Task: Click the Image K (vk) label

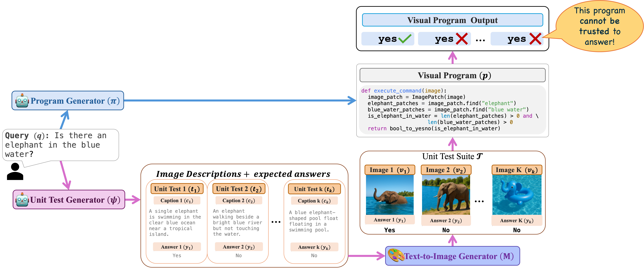Action: pyautogui.click(x=517, y=170)
